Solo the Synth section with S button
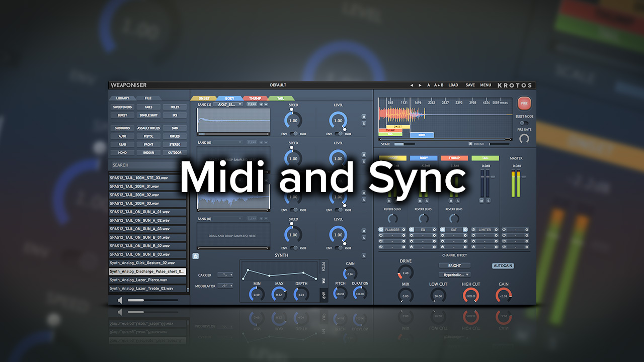The image size is (644, 362). tap(364, 255)
